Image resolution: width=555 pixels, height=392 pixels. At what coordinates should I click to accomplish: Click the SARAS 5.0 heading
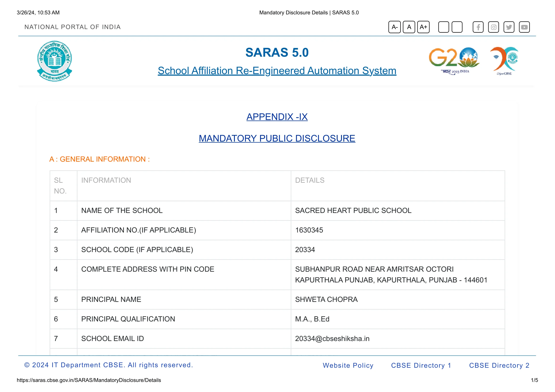click(277, 52)
